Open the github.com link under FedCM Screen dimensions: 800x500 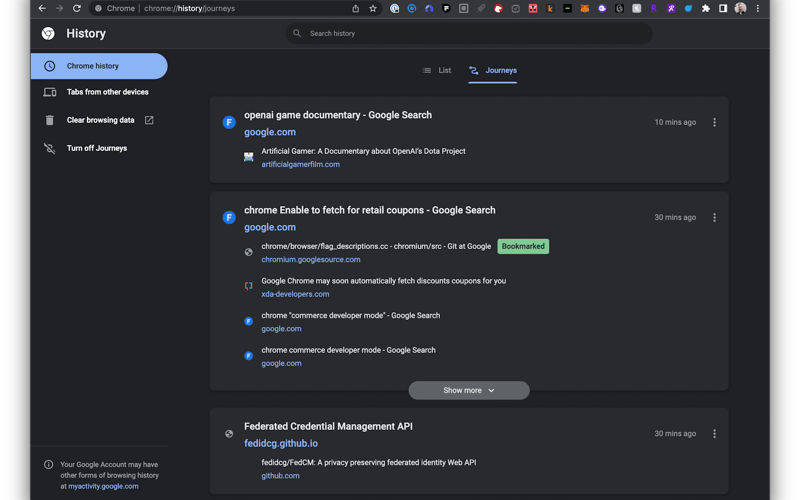(280, 476)
